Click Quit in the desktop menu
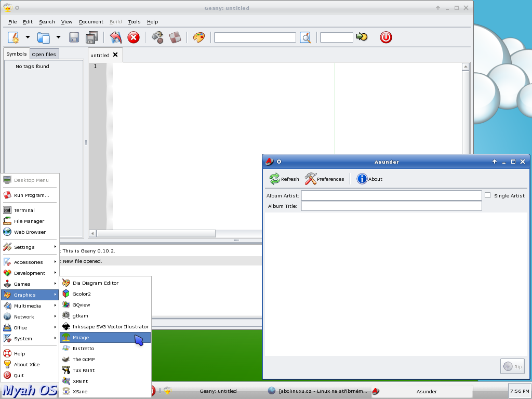Image resolution: width=532 pixels, height=399 pixels. 30,375
